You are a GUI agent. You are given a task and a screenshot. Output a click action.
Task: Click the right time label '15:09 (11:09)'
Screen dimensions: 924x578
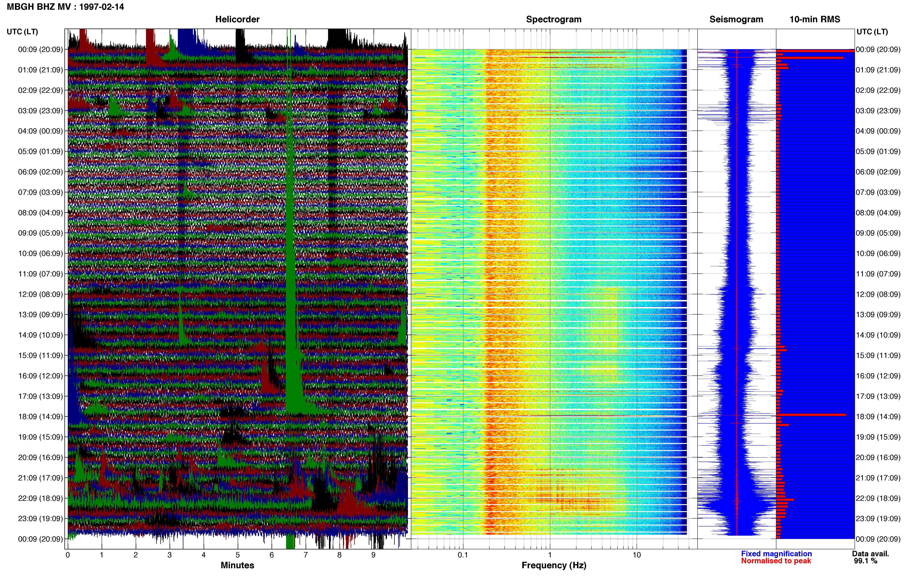878,356
